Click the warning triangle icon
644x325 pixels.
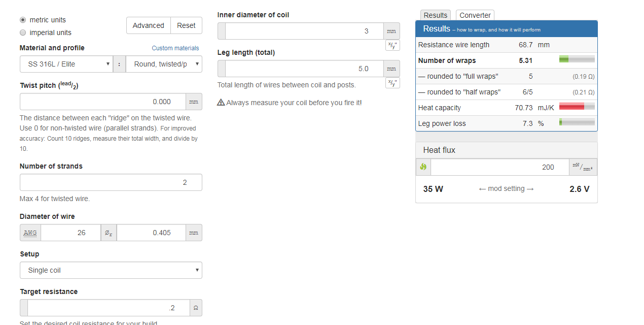[x=221, y=103]
